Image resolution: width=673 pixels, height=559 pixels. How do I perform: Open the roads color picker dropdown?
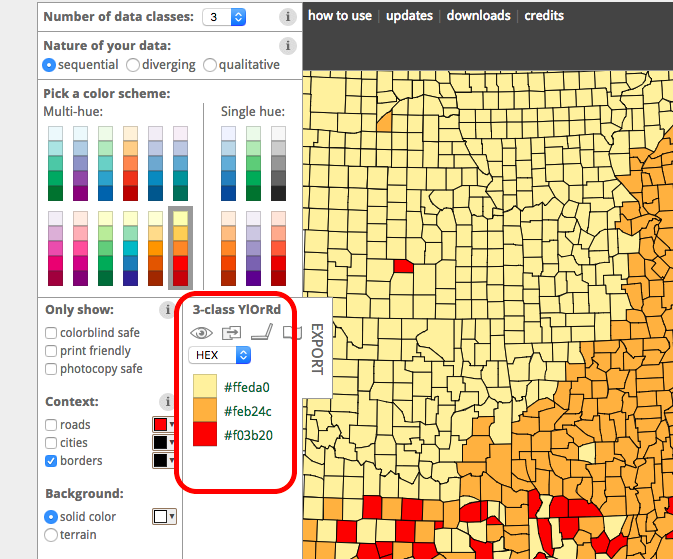pos(164,425)
